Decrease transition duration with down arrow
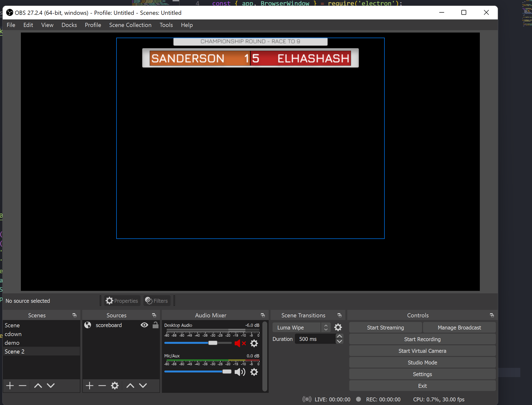The width and height of the screenshot is (532, 405). [x=340, y=341]
